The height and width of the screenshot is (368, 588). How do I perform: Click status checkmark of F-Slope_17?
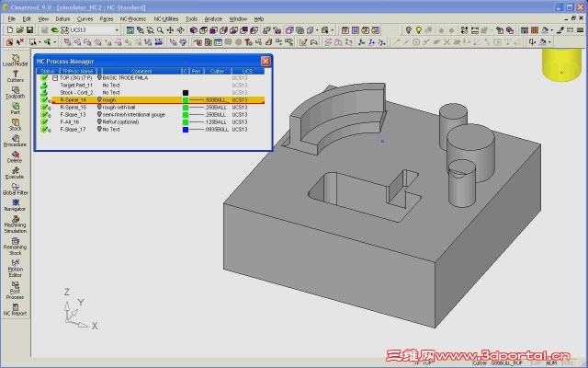tap(44, 129)
